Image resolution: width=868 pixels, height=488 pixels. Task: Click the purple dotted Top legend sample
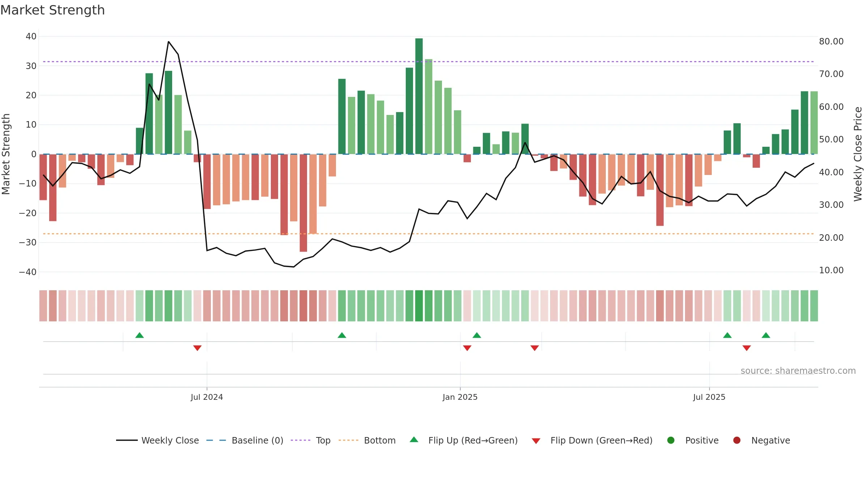[x=300, y=440]
